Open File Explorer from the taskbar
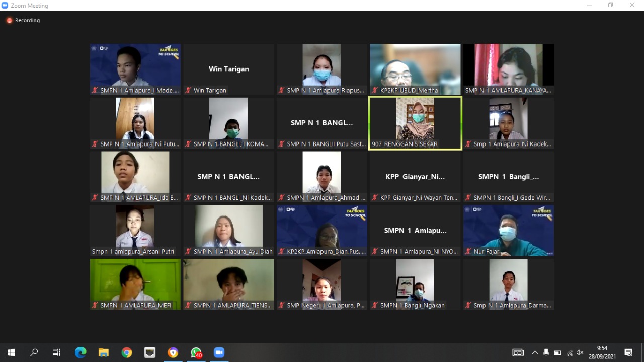The height and width of the screenshot is (362, 644). pos(104,352)
